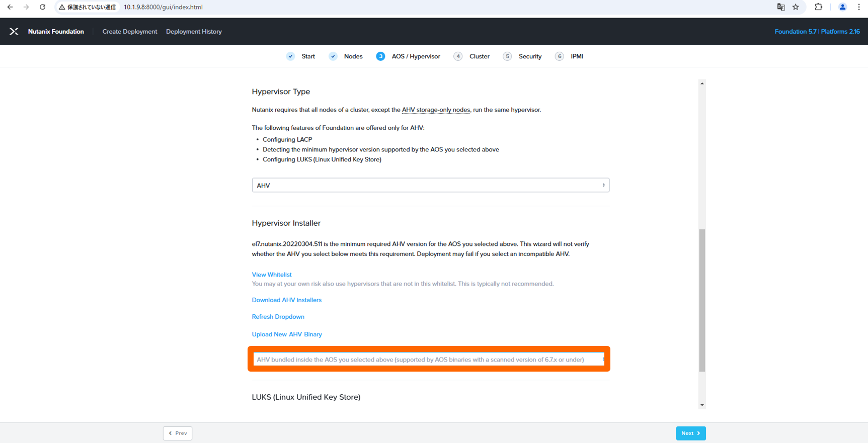Click Nutanix Foundation title
The image size is (868, 443).
pos(56,31)
